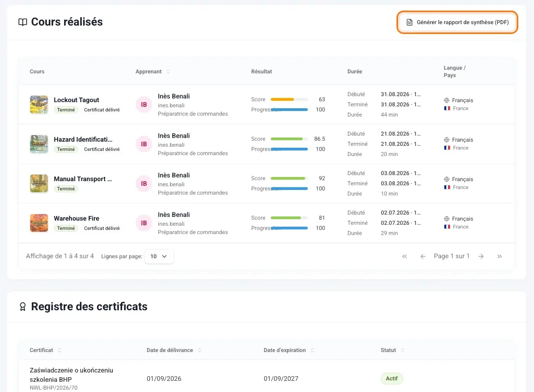
Task: Click Certificat délivré under Lockout Tagout
Action: coord(102,110)
